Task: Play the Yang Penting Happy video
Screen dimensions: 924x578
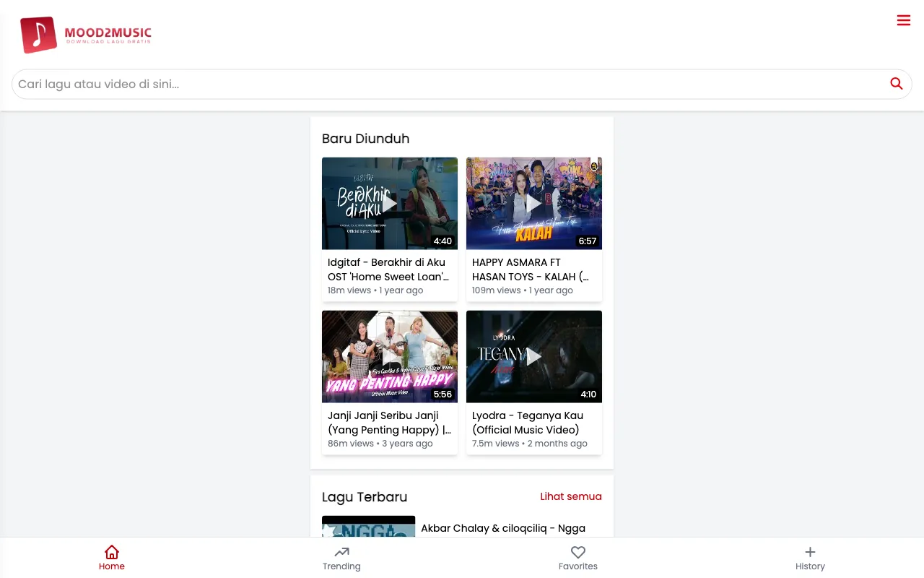Action: 390,357
